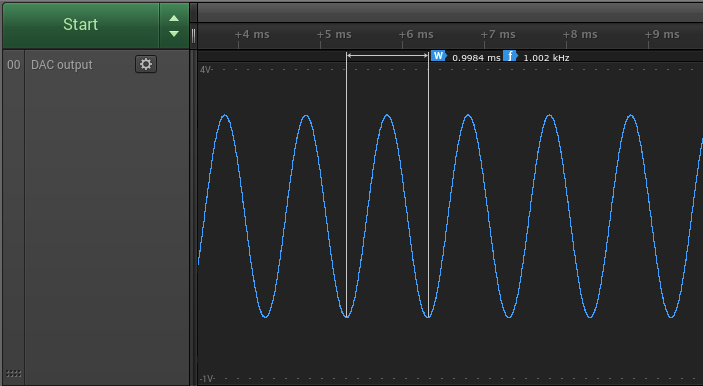
Task: Click the +8 ms timeline mark
Action: click(x=580, y=35)
